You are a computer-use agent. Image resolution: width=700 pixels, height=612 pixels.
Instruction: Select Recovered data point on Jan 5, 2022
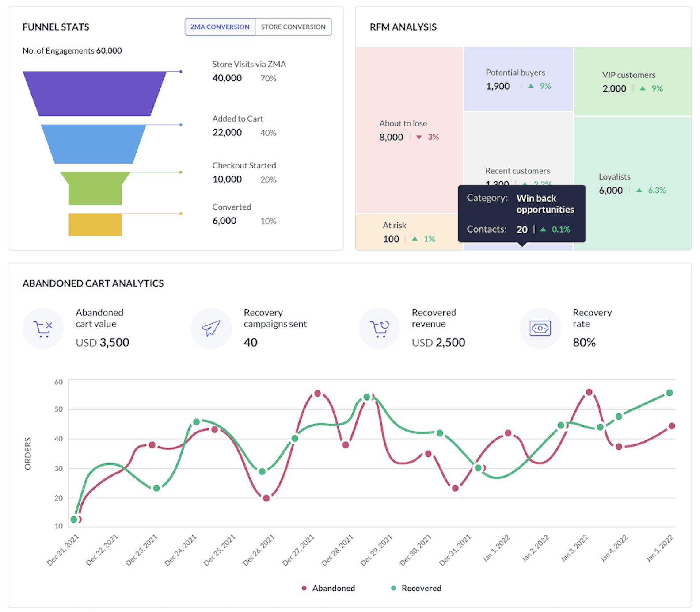coord(670,393)
